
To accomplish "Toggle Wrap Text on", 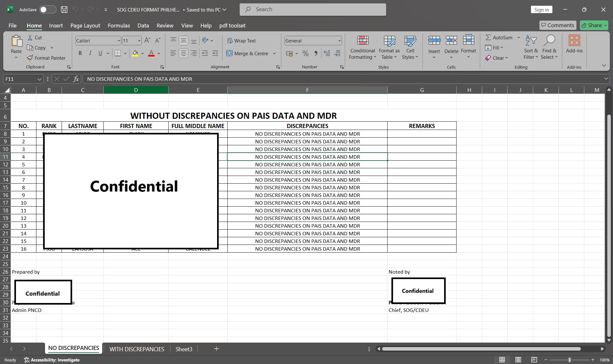I will (x=241, y=41).
